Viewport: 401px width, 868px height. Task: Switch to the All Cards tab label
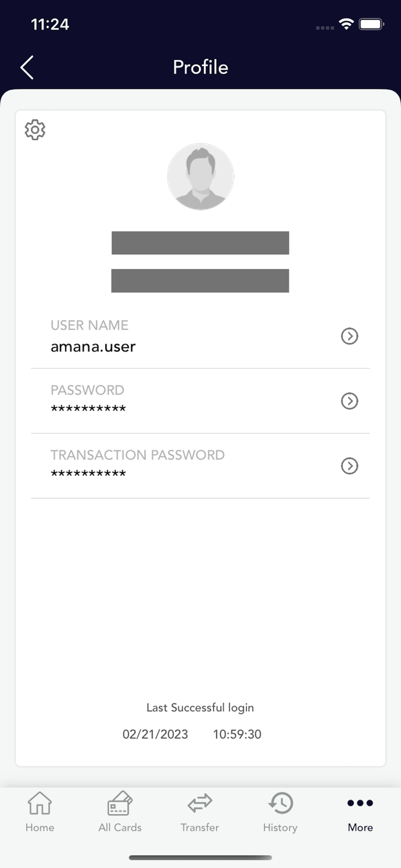(120, 827)
